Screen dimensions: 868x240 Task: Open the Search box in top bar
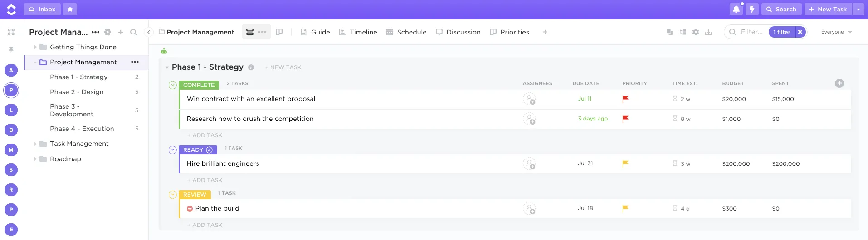click(x=782, y=9)
